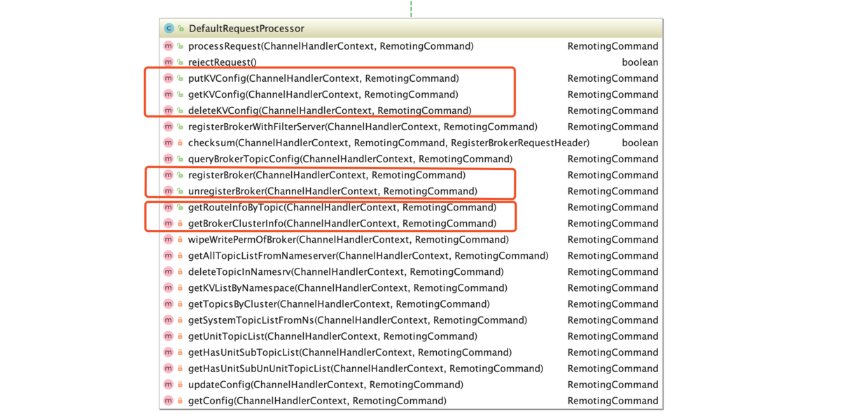
Task: Select the putKVConfig method signature
Action: [323, 78]
